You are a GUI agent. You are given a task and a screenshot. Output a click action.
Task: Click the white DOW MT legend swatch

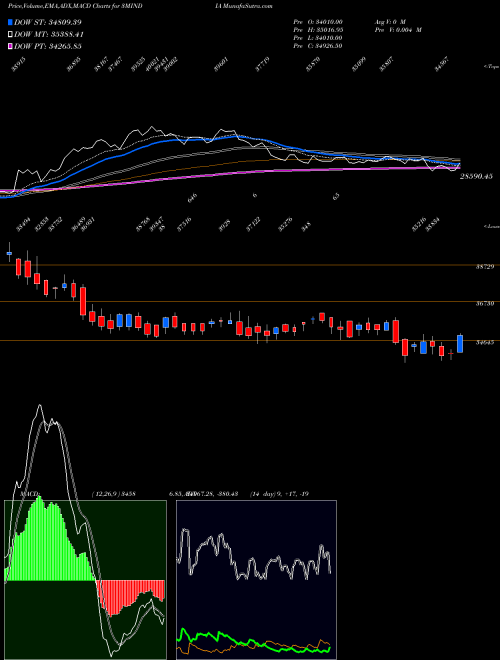point(10,35)
